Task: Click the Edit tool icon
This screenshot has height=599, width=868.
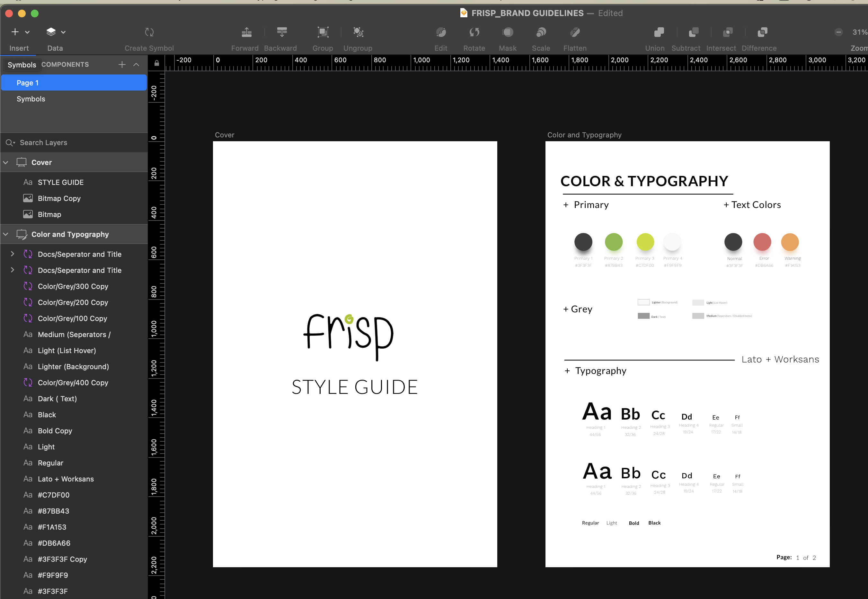Action: coord(441,32)
